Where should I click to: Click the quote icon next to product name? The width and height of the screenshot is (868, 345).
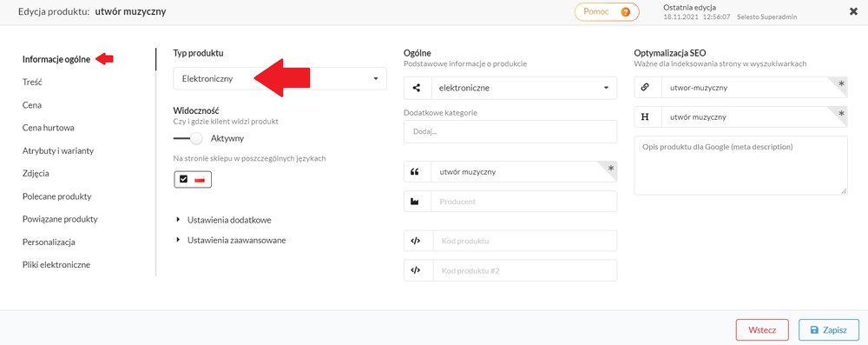(x=415, y=172)
